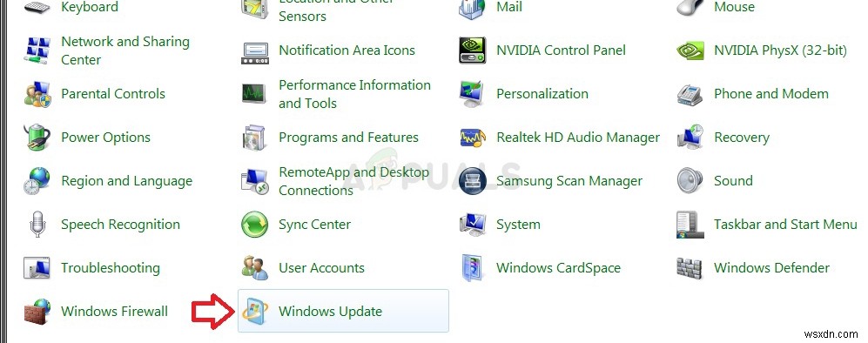Click the Taskbar and Start Menu icon
The width and height of the screenshot is (868, 343).
(690, 225)
